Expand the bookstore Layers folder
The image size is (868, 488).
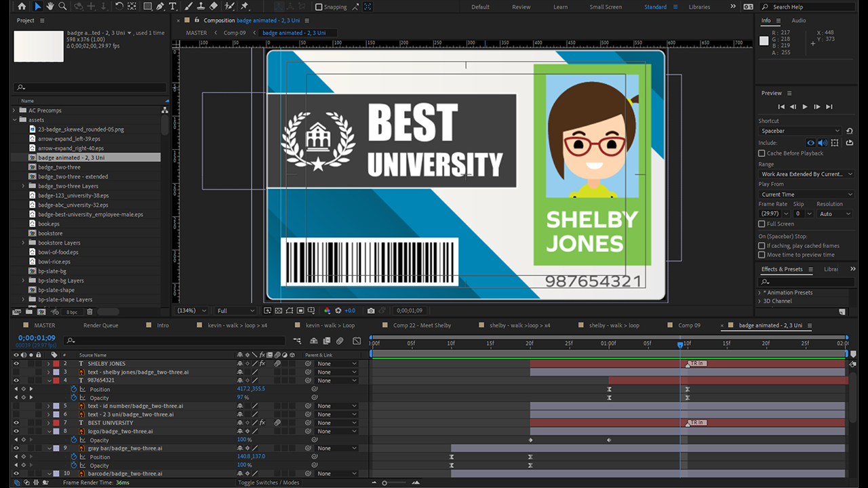coord(24,243)
